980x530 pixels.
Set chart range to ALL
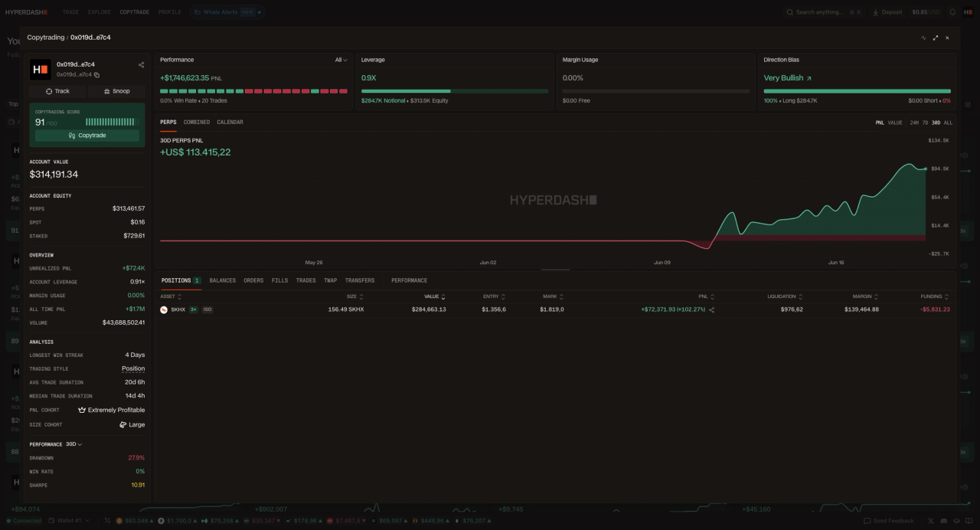point(948,123)
